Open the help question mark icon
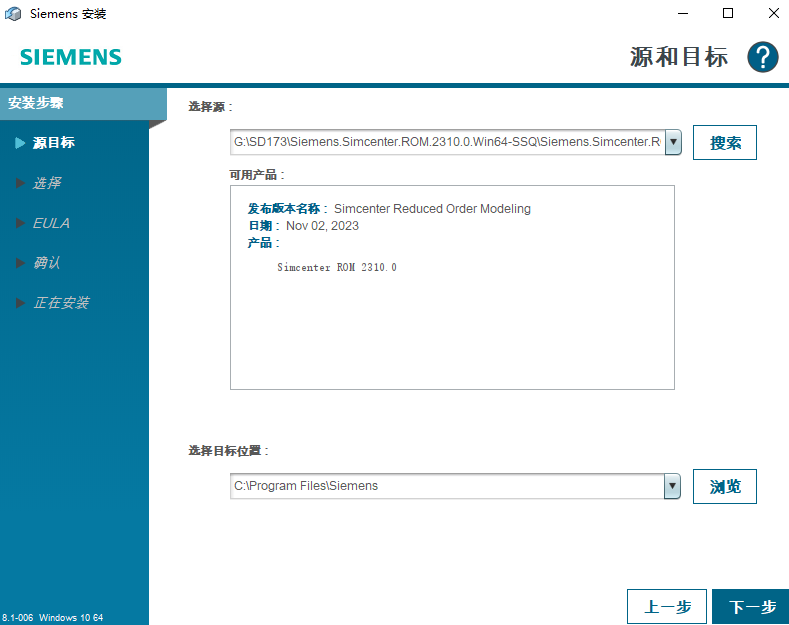 [763, 57]
